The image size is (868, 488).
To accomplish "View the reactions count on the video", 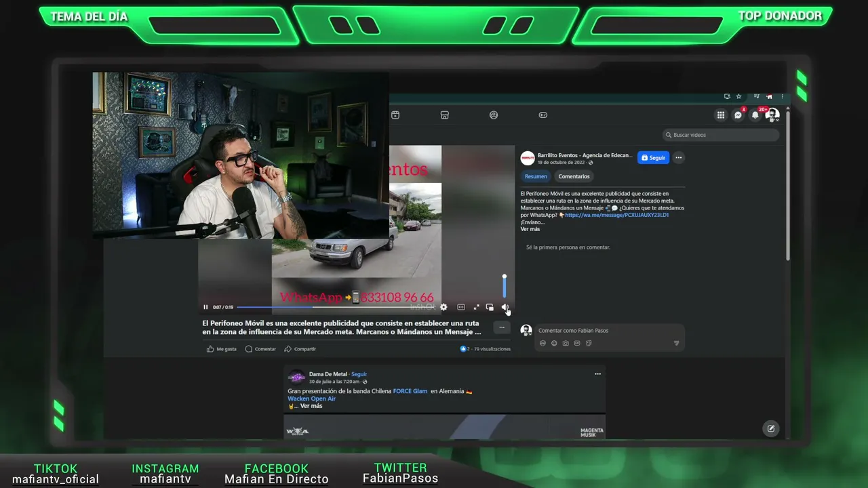I will click(465, 349).
